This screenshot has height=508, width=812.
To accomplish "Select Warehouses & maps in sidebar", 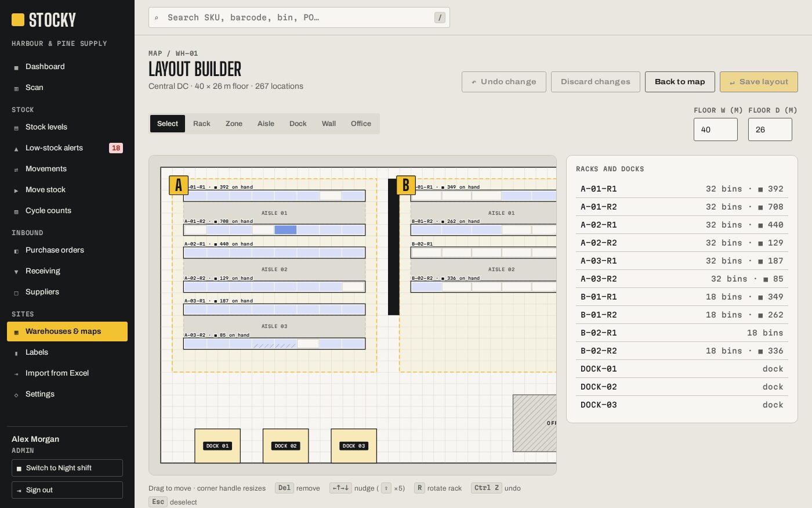I will point(67,332).
